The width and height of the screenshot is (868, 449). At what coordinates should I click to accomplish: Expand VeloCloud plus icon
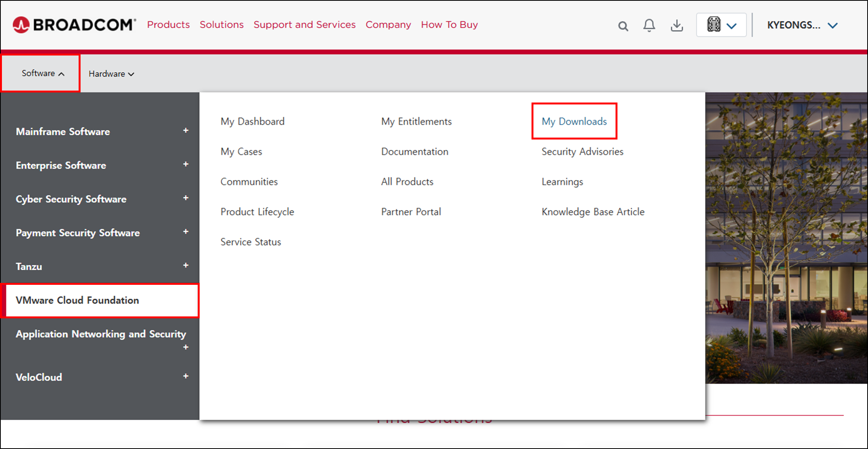[x=186, y=376]
